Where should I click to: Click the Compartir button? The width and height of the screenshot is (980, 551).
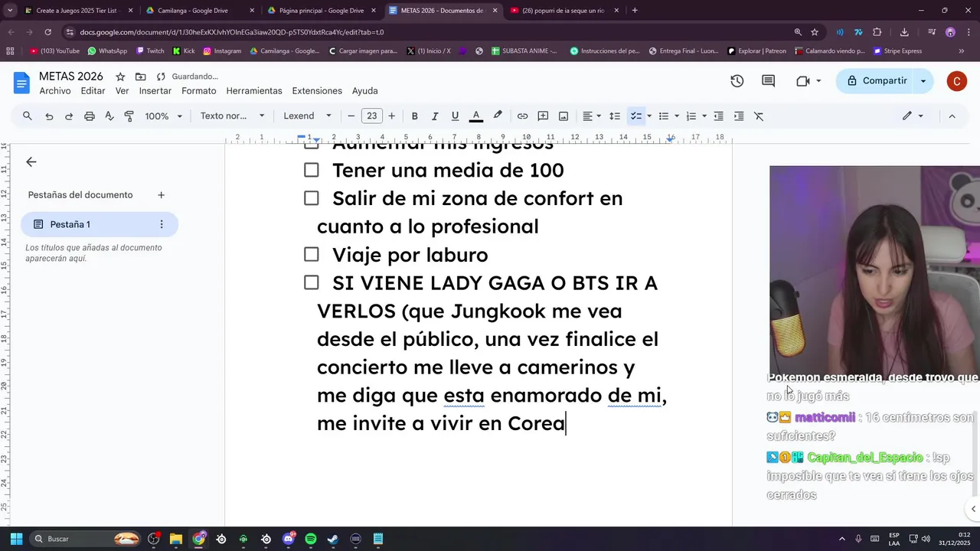click(875, 81)
